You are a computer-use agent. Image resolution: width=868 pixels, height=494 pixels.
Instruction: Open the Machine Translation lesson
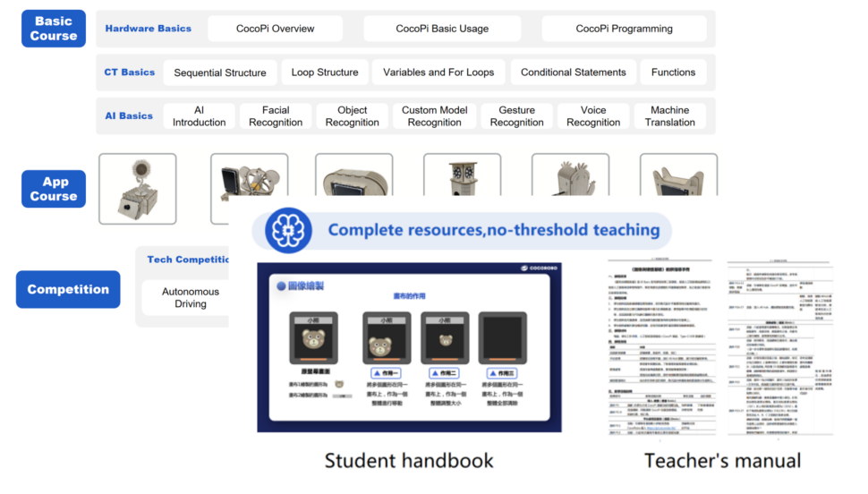(669, 116)
